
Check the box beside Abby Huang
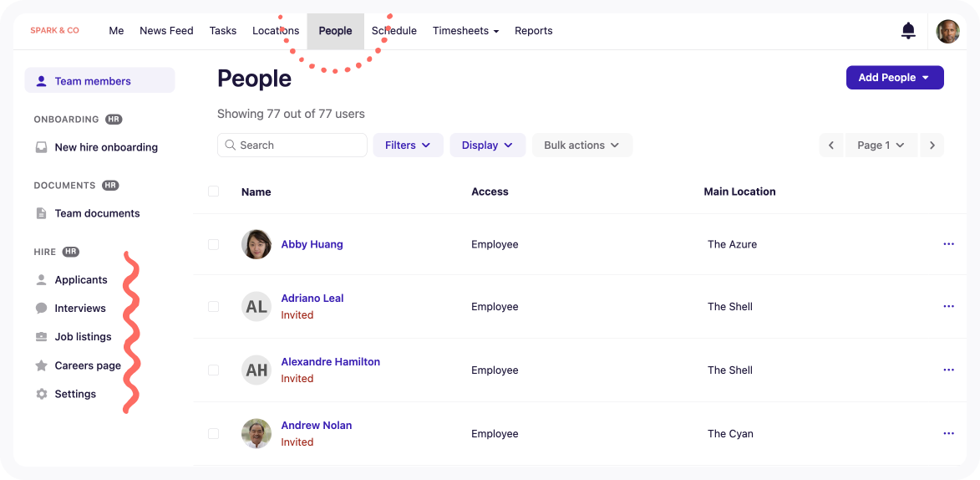tap(213, 244)
